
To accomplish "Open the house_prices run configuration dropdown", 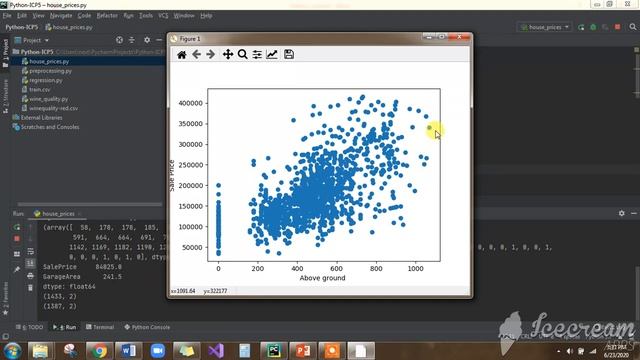I will coord(544,27).
